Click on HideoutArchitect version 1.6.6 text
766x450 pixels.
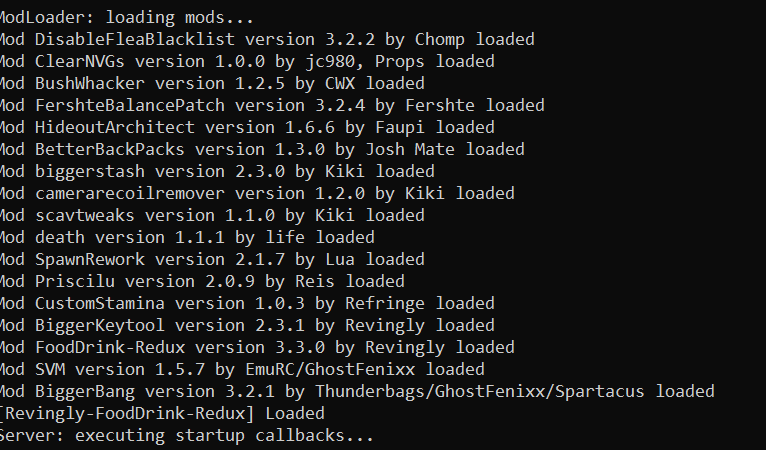click(247, 128)
